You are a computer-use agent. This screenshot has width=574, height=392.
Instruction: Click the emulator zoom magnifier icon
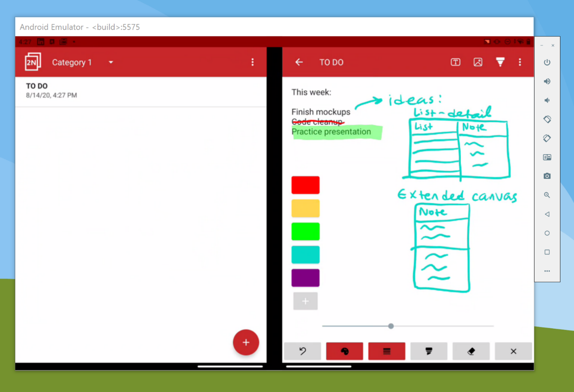pos(547,195)
